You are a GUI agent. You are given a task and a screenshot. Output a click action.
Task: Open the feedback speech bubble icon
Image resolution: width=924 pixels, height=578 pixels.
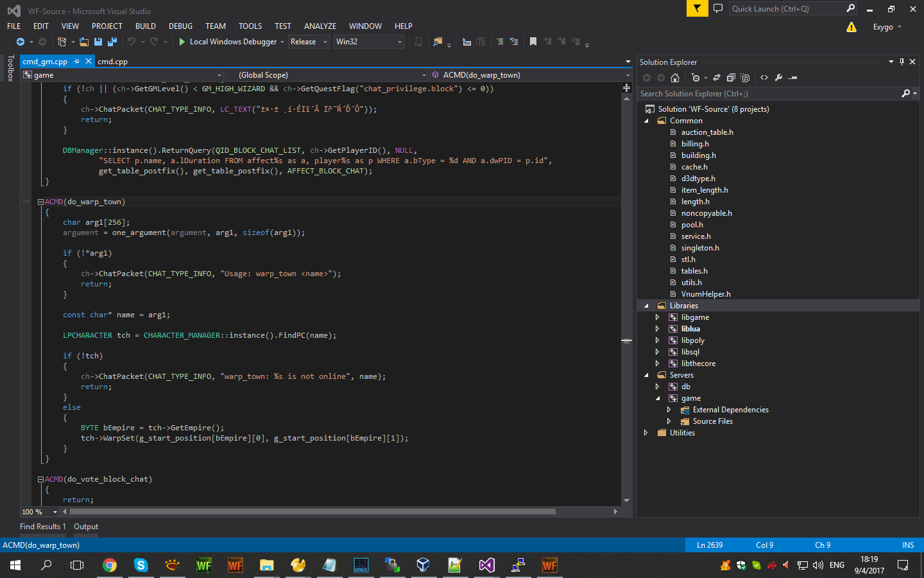coord(718,8)
